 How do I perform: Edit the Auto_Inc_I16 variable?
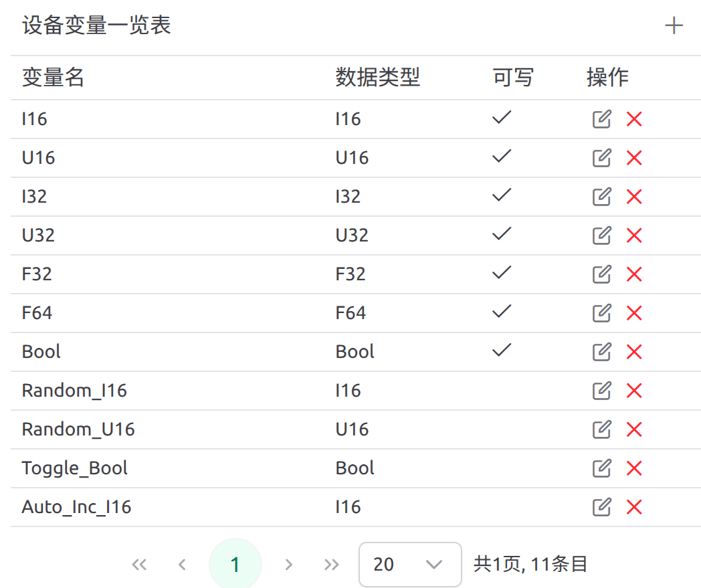coord(602,507)
